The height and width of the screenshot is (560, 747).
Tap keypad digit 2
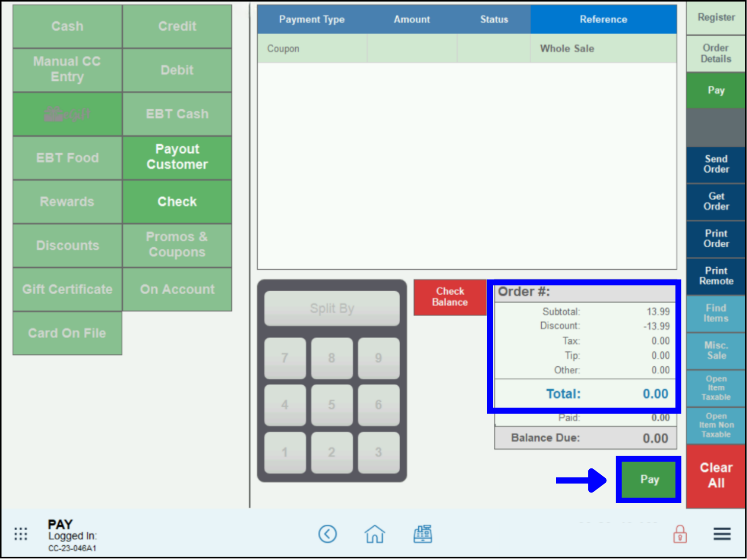click(x=332, y=452)
